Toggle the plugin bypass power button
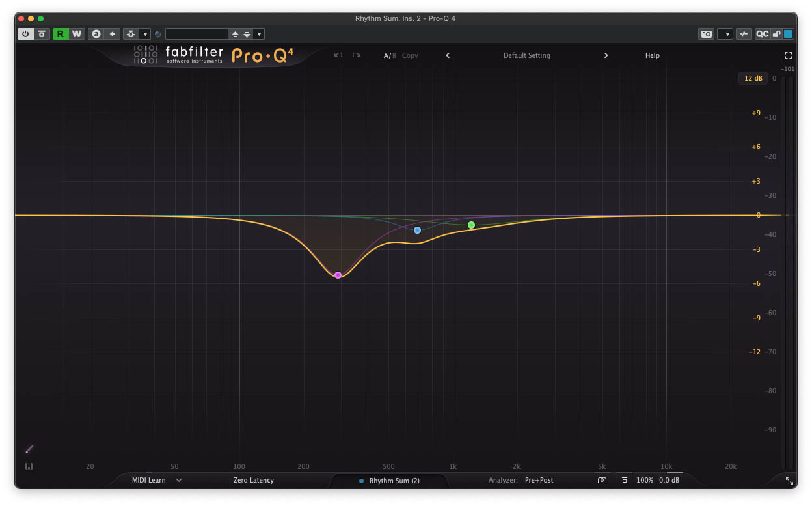 tap(25, 34)
